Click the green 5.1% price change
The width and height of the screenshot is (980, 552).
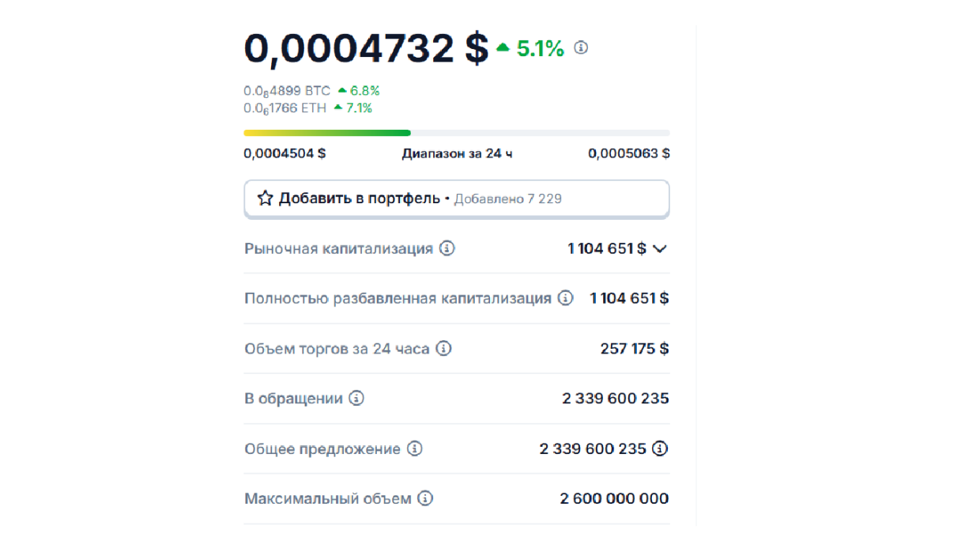[530, 49]
